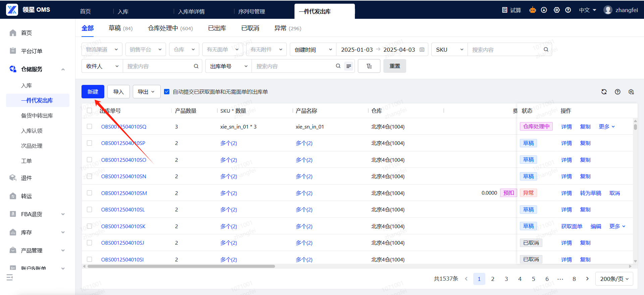644x295 pixels.
Task: Open the table column settings icon
Action: coord(631,92)
